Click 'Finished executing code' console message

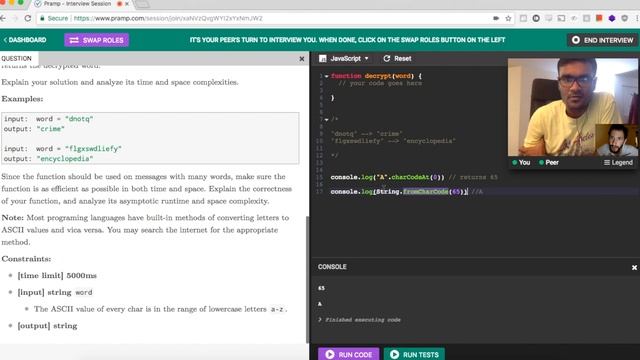click(x=362, y=320)
